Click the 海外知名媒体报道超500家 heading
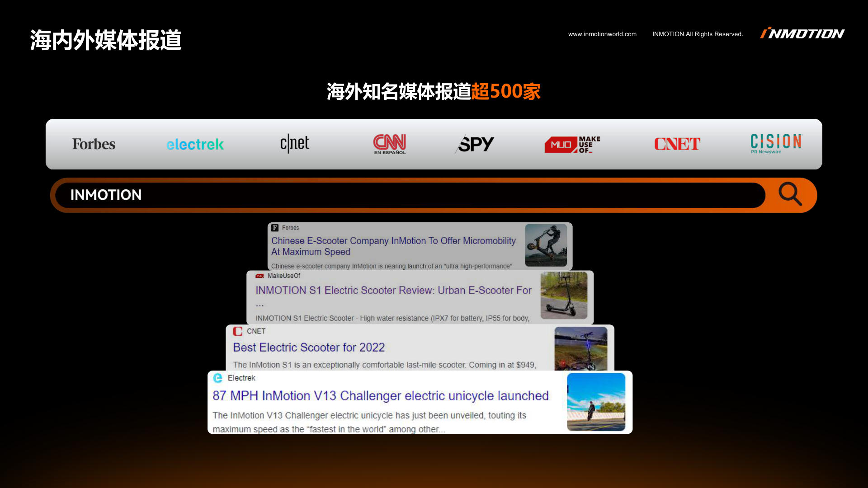 coord(434,91)
